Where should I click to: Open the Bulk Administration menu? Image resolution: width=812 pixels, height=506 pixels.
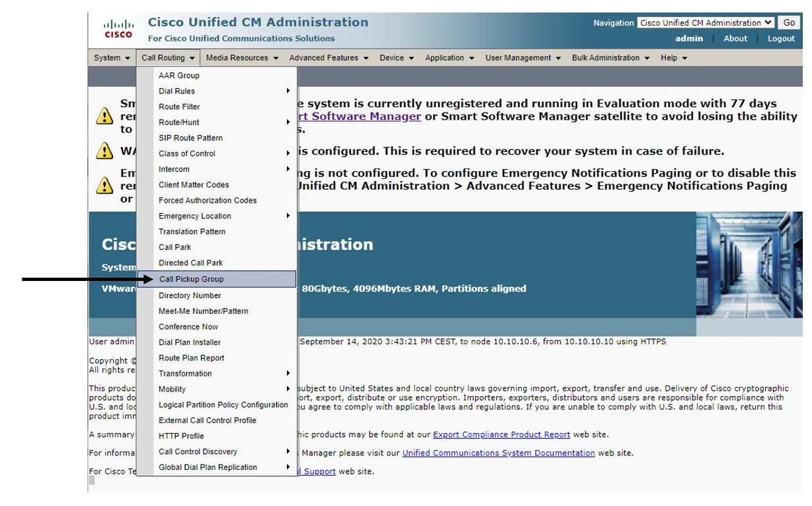611,58
